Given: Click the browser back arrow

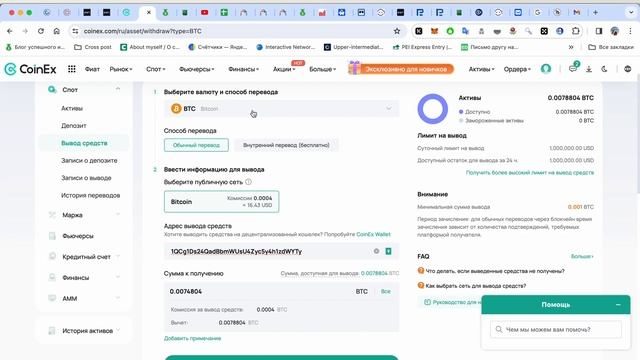Looking at the screenshot, I should coord(10,31).
